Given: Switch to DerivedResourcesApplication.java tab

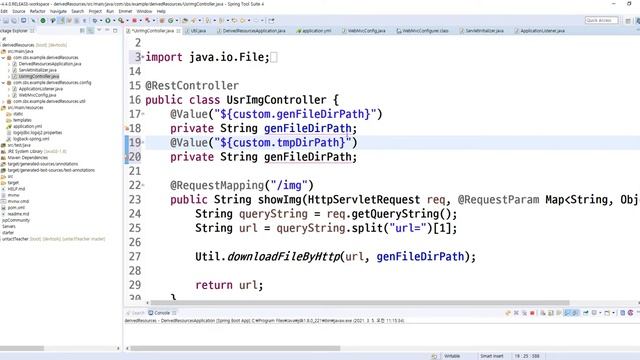Looking at the screenshot, I should [x=253, y=31].
